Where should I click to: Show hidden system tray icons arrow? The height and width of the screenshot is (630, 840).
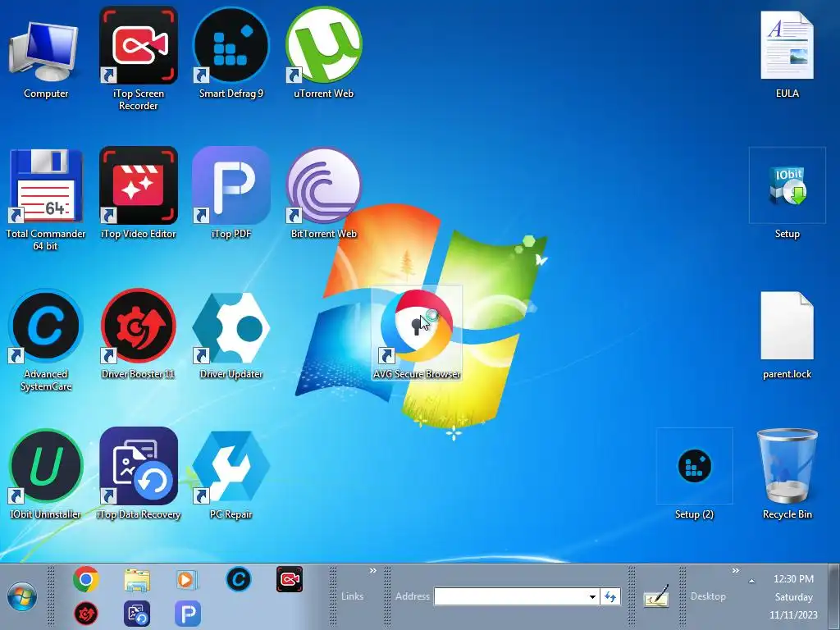click(751, 581)
